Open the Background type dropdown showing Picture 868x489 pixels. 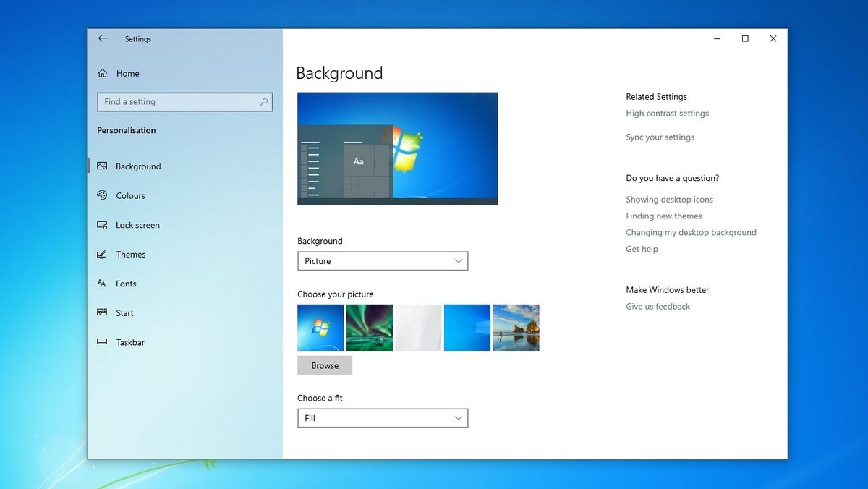point(383,260)
